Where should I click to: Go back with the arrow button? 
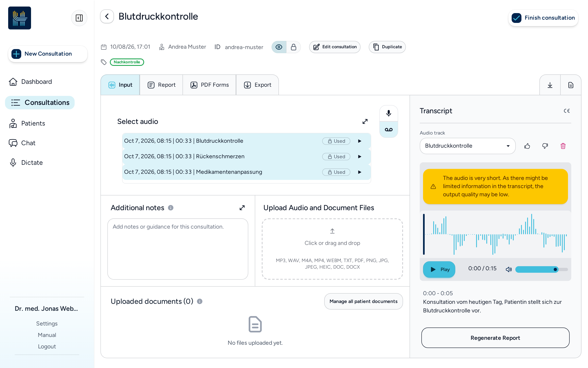[x=107, y=17]
